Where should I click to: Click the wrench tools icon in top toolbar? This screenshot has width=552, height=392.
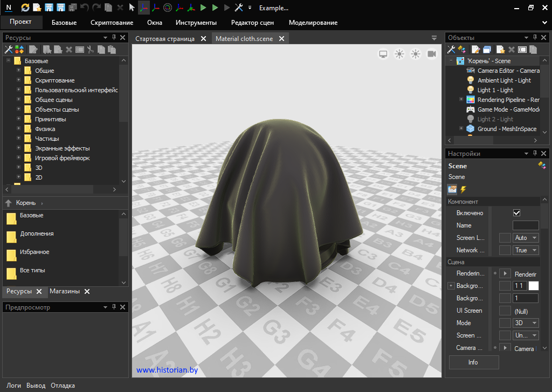tap(239, 8)
